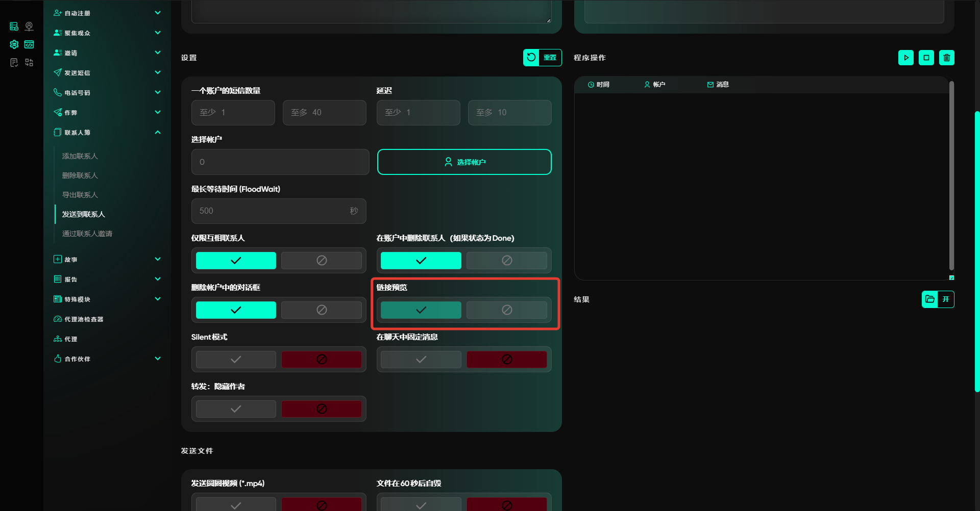Screen dimensions: 980x511
Task: Click the 重置 reset button
Action: (x=542, y=58)
